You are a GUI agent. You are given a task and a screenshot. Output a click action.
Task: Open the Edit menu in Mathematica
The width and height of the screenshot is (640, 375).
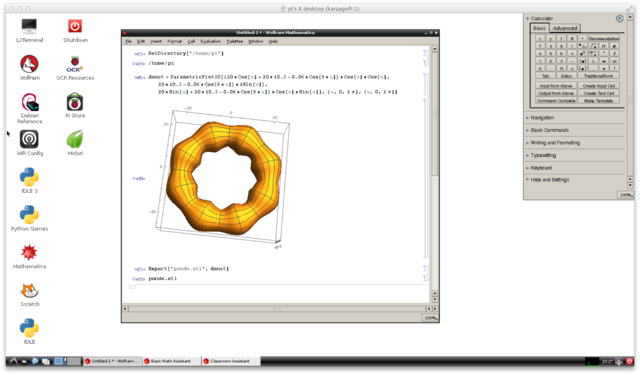click(x=141, y=41)
